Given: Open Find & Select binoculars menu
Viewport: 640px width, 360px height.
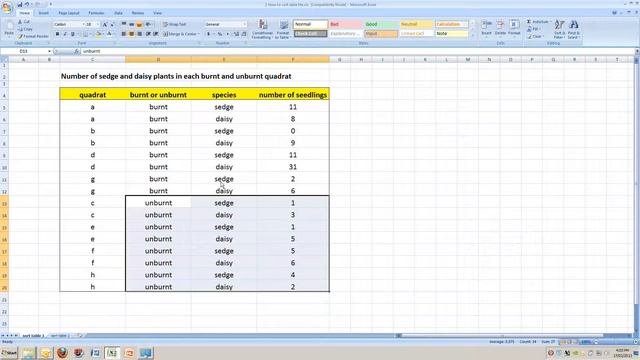Looking at the screenshot, I should [x=573, y=29].
